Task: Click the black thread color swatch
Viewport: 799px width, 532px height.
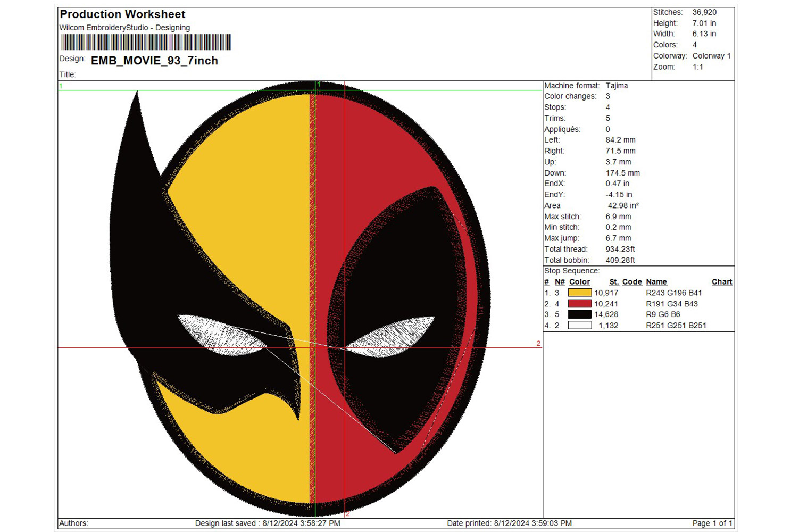Action: click(580, 314)
